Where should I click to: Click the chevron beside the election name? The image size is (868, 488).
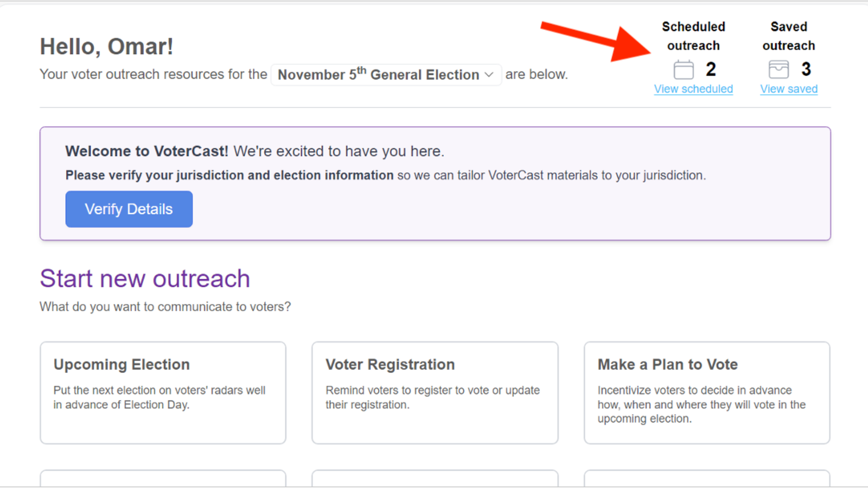click(x=489, y=75)
